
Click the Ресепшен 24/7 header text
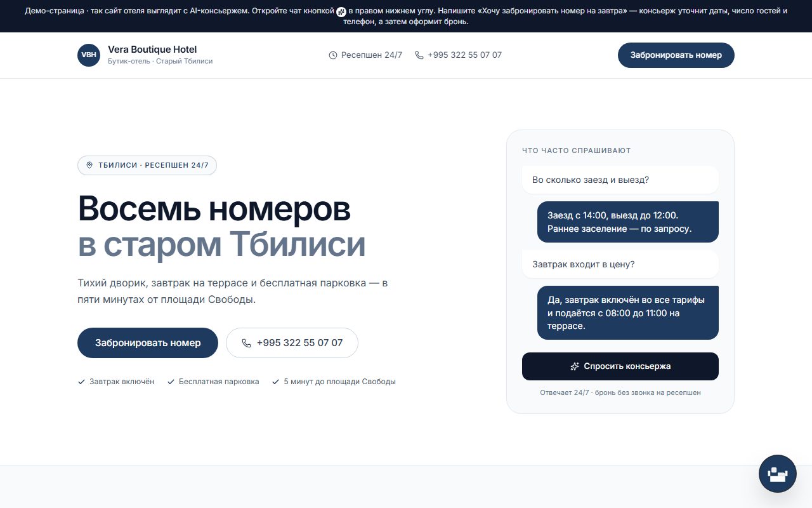(372, 55)
